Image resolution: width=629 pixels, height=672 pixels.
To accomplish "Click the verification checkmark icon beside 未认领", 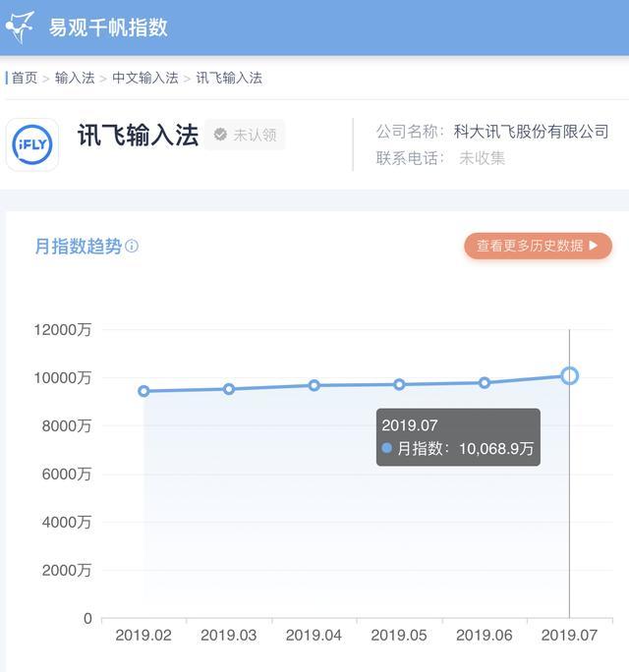I will [x=220, y=135].
